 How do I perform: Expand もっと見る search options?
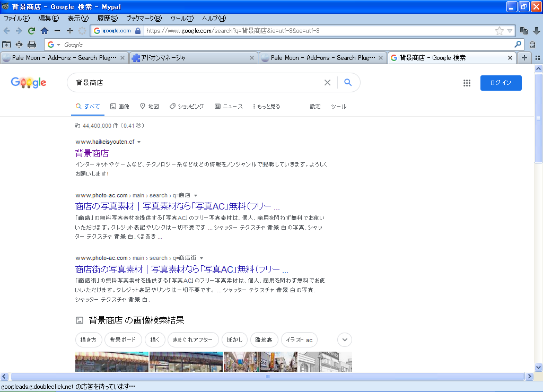[x=266, y=106]
